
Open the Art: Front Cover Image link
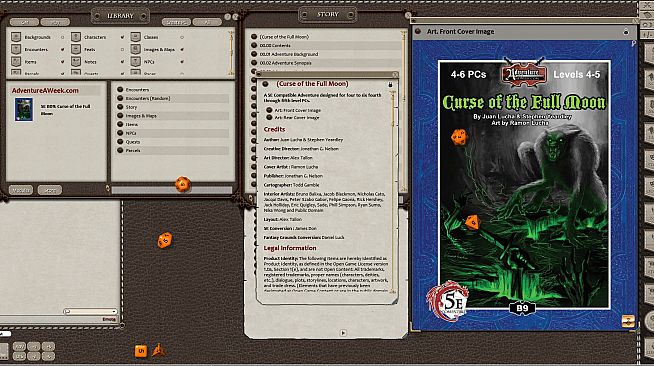[297, 110]
